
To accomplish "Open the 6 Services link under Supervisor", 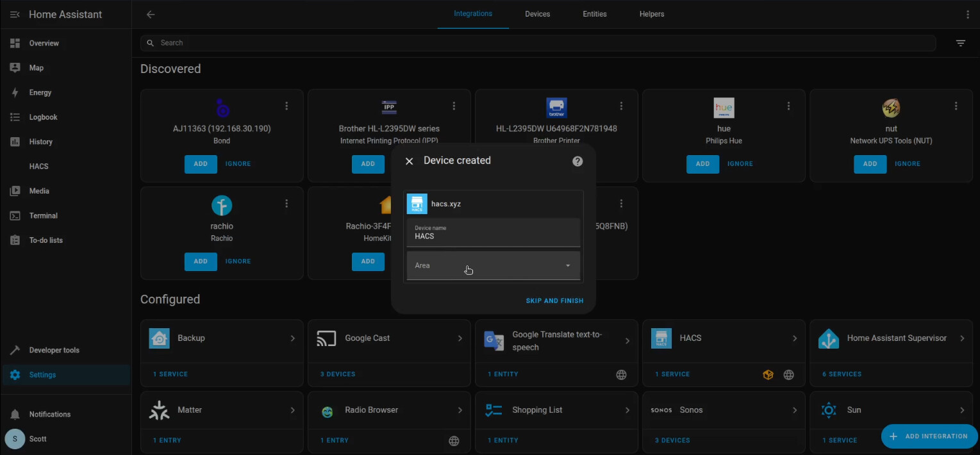I will tap(842, 374).
